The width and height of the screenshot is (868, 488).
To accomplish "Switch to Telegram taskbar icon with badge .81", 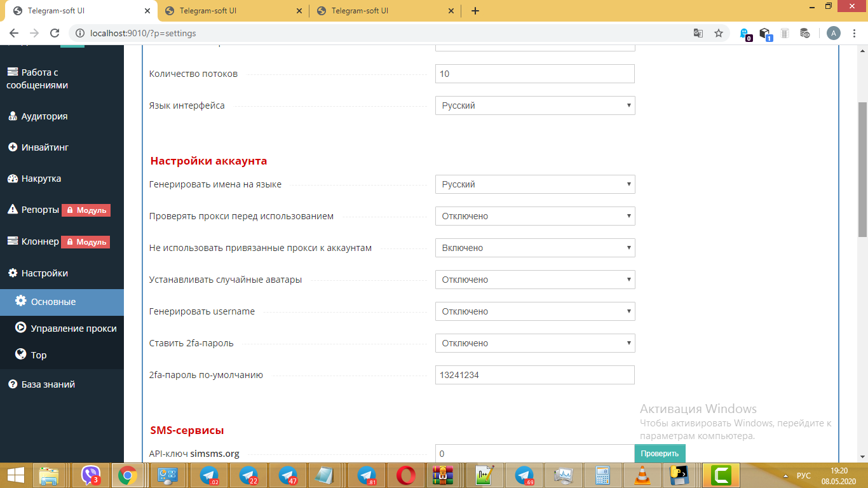I will (x=367, y=475).
